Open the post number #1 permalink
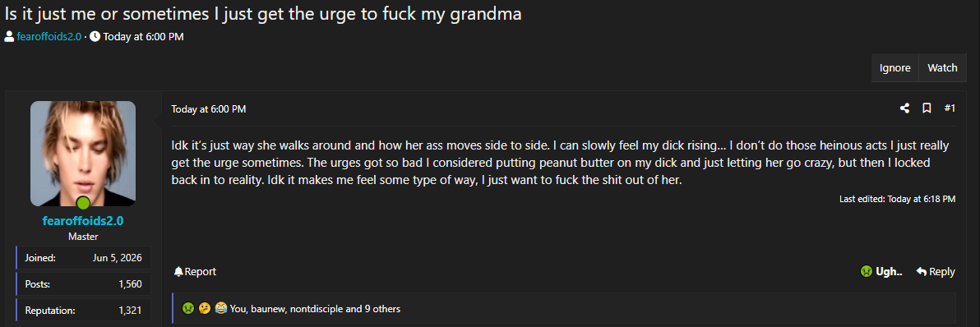 [x=950, y=108]
